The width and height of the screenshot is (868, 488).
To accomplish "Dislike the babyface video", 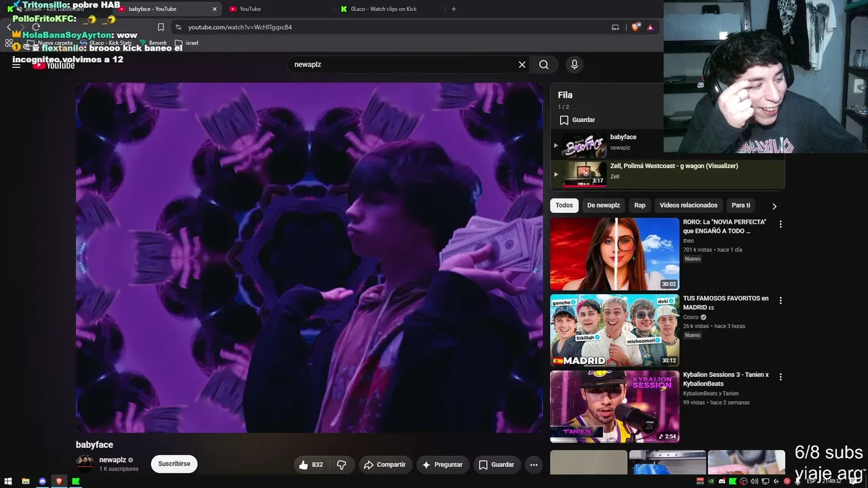I will tap(341, 464).
